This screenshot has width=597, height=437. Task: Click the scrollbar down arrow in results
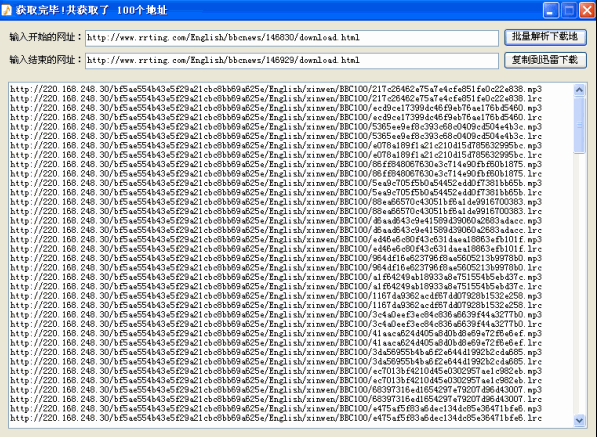pos(579,420)
